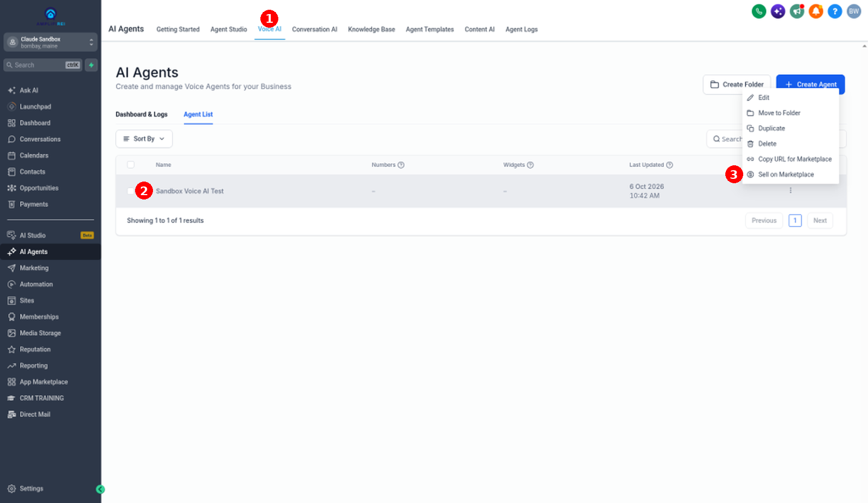
Task: Click the Last Updated info icon
Action: click(x=669, y=165)
